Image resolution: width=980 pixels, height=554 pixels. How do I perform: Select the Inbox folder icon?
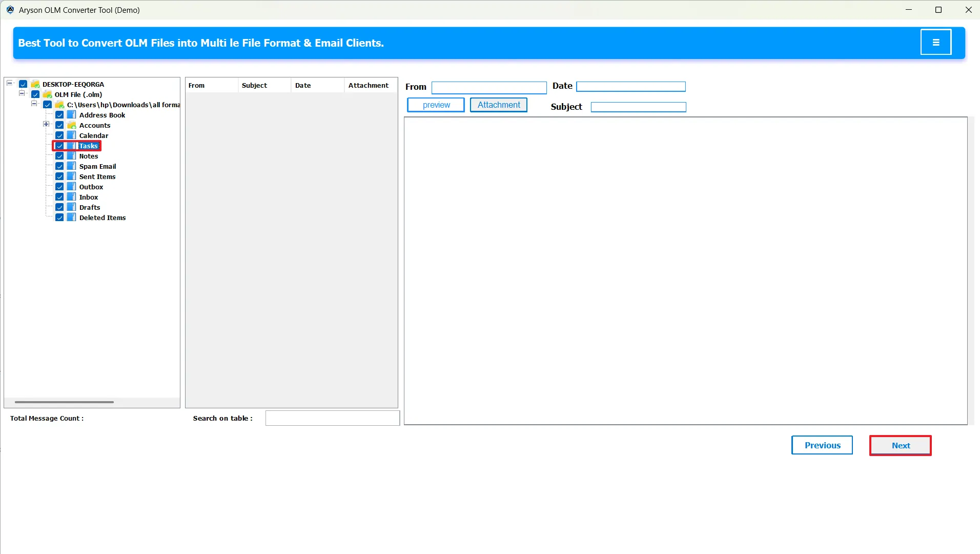[x=72, y=196]
